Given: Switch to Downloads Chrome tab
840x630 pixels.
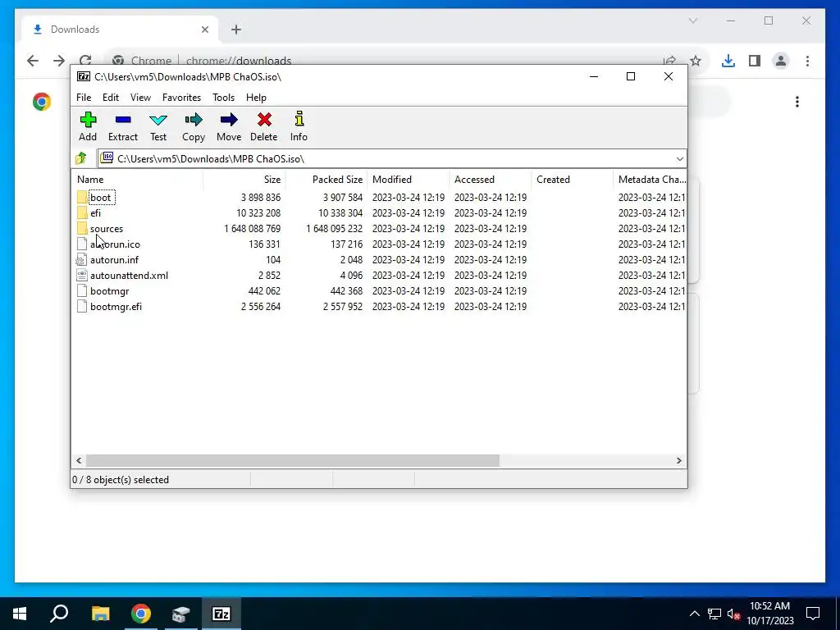Looking at the screenshot, I should pos(120,30).
